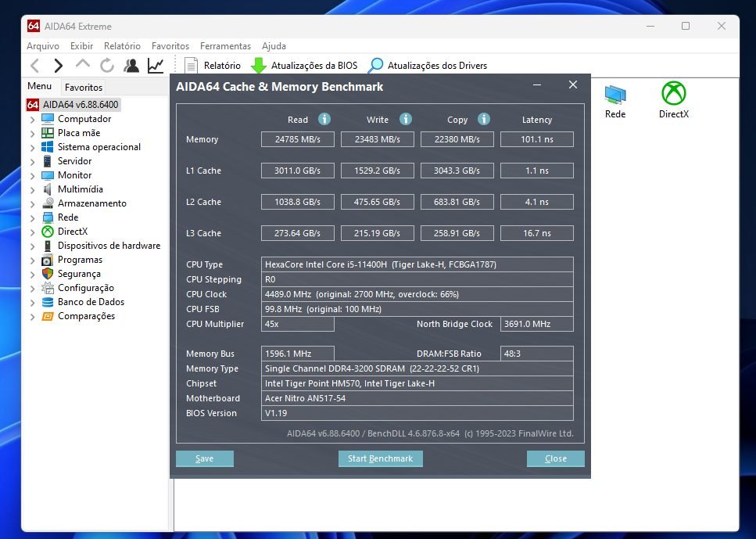This screenshot has width=756, height=539.
Task: Click the info icon next to Write
Action: click(x=405, y=119)
